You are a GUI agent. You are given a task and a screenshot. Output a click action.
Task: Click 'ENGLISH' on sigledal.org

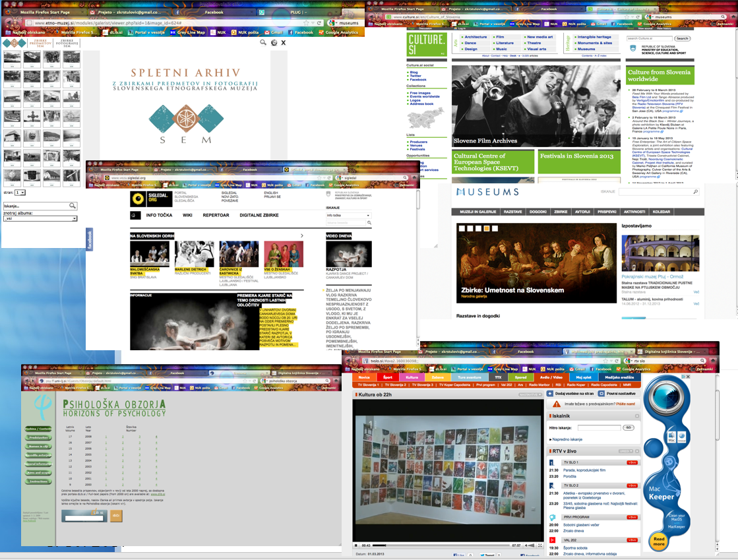(x=270, y=193)
